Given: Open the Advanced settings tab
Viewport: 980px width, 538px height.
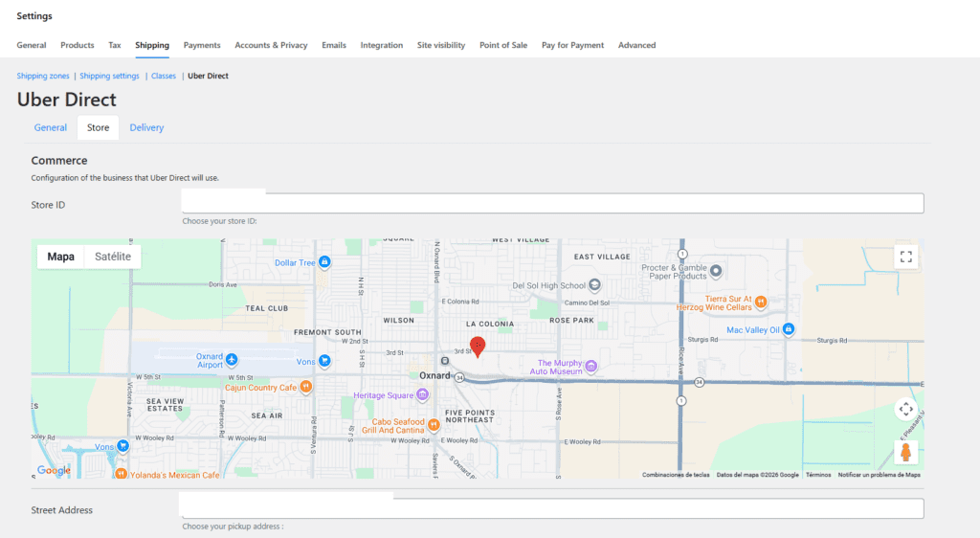Looking at the screenshot, I should [636, 45].
